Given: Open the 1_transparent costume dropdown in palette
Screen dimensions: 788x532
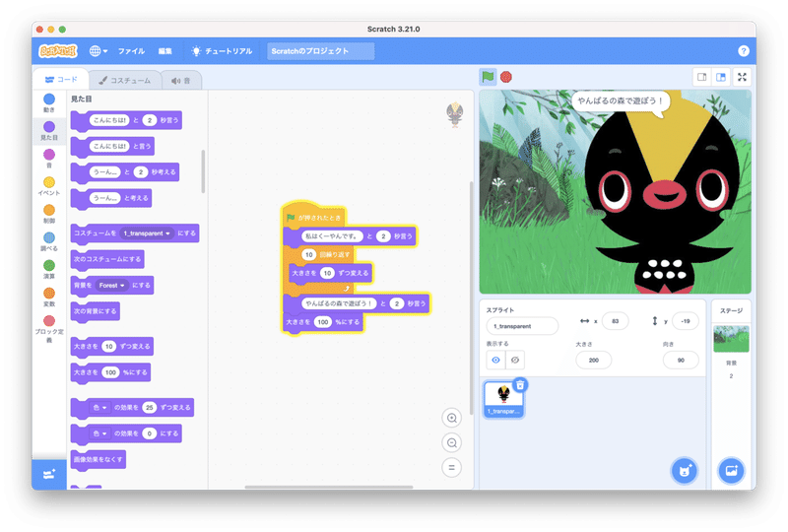Looking at the screenshot, I should (147, 233).
